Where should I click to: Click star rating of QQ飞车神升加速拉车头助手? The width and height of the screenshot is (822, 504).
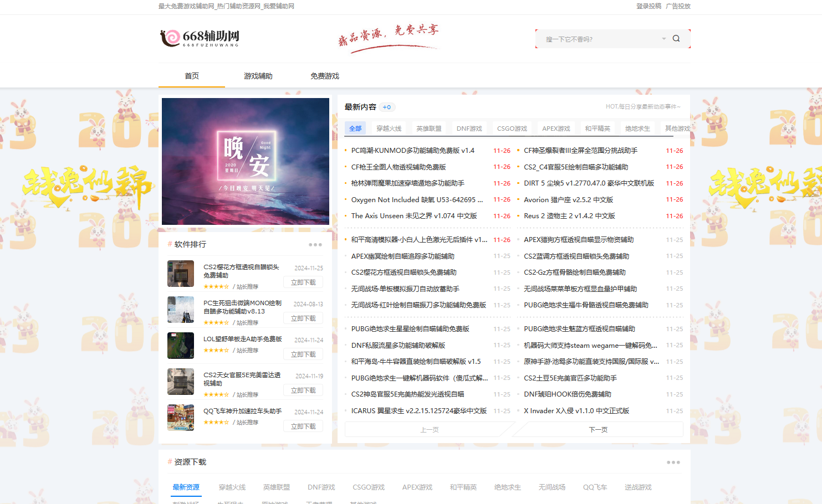coord(216,423)
